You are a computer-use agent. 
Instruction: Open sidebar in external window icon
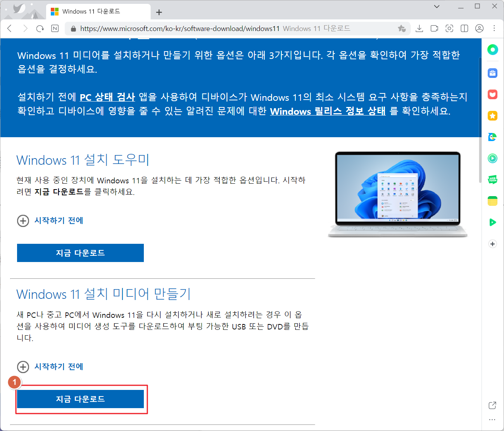492,405
